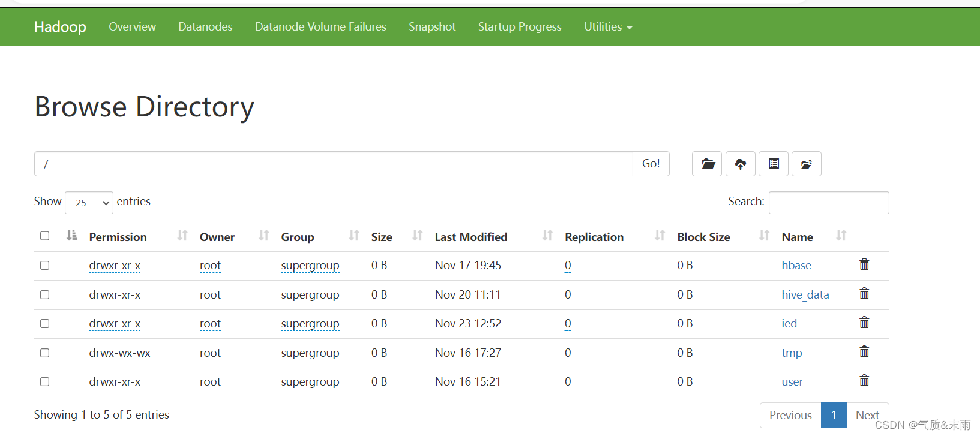
Task: Open the tmp directory link
Action: (x=792, y=353)
